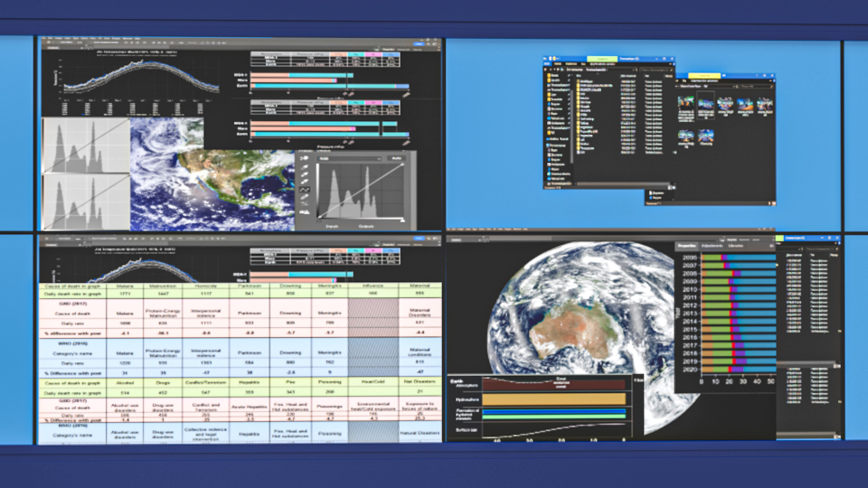Screen dimensions: 868x488
Task: Click the Output value field in Curves
Action: pyautogui.click(x=366, y=226)
